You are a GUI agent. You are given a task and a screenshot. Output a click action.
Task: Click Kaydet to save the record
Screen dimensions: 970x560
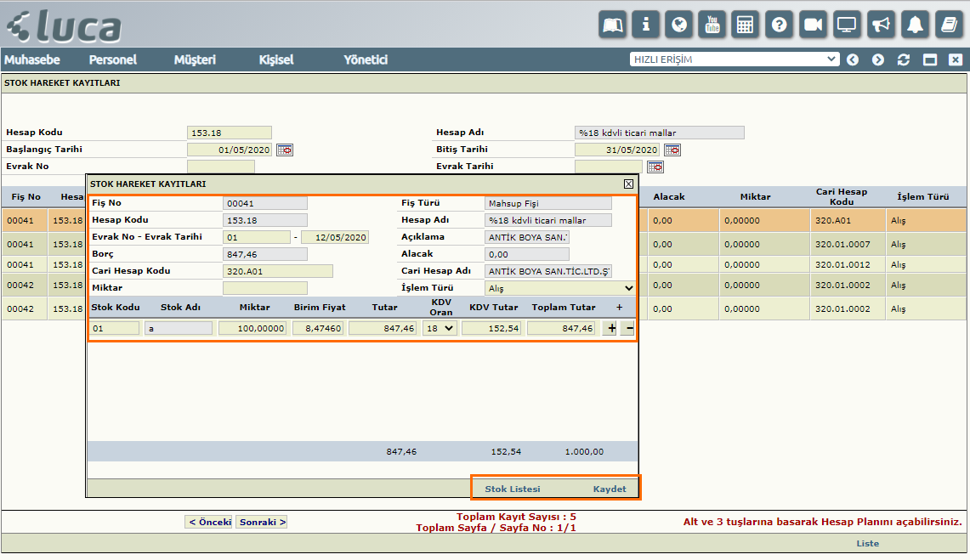point(610,489)
